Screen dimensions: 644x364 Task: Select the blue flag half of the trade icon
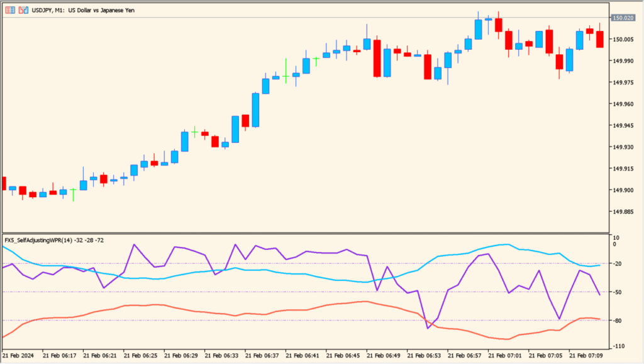click(26, 10)
